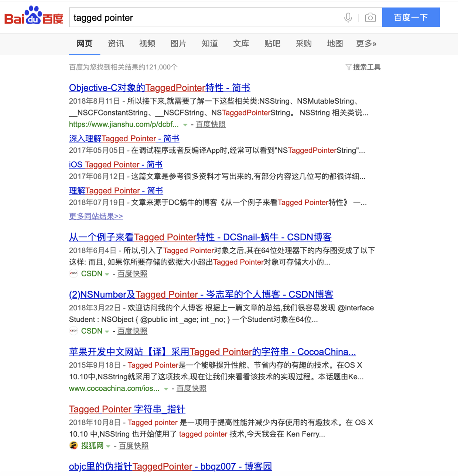458x476 pixels.
Task: Open the dropdown arrow beside 搜狐网
Action: (107, 446)
